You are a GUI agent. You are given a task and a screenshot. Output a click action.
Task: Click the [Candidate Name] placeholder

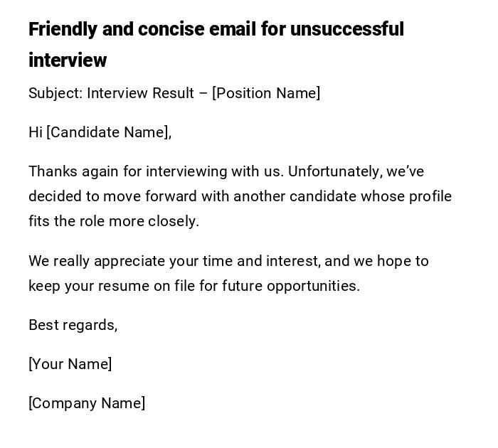(107, 132)
